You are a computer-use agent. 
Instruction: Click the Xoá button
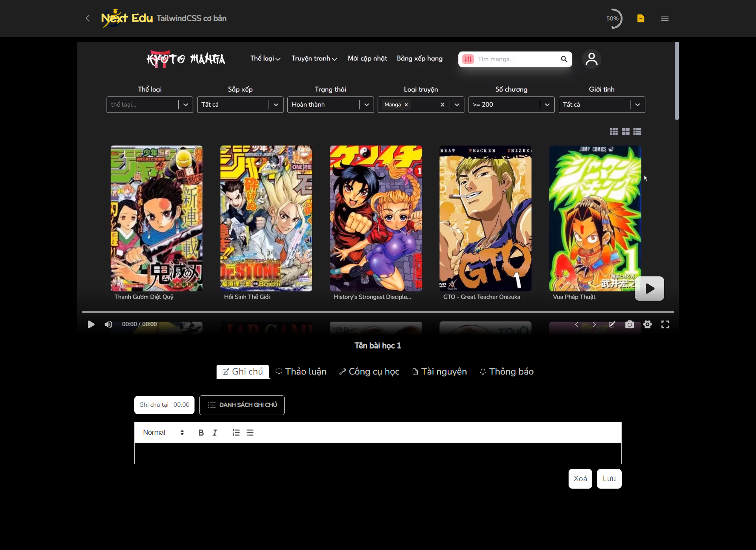(580, 479)
